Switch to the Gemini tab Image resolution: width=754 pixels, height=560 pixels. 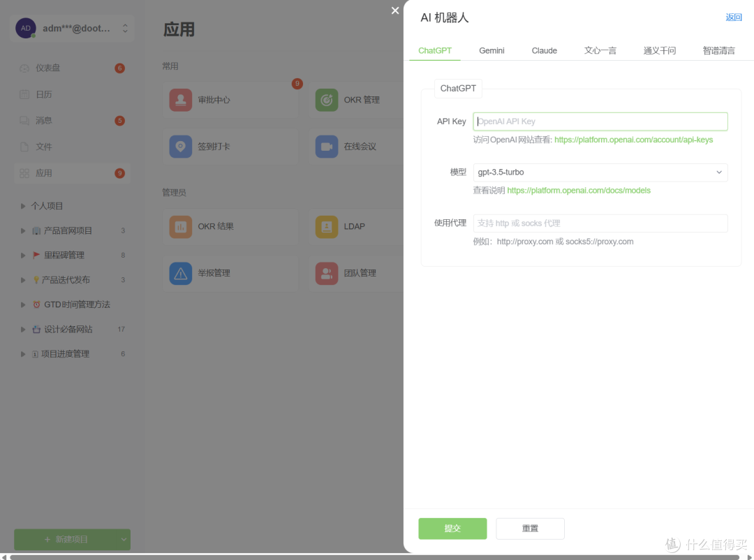[491, 50]
